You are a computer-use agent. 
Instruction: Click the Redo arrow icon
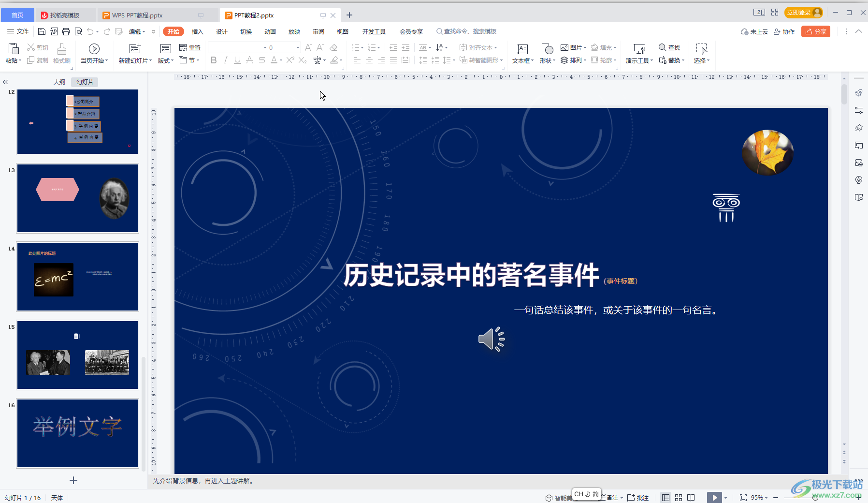click(x=107, y=31)
